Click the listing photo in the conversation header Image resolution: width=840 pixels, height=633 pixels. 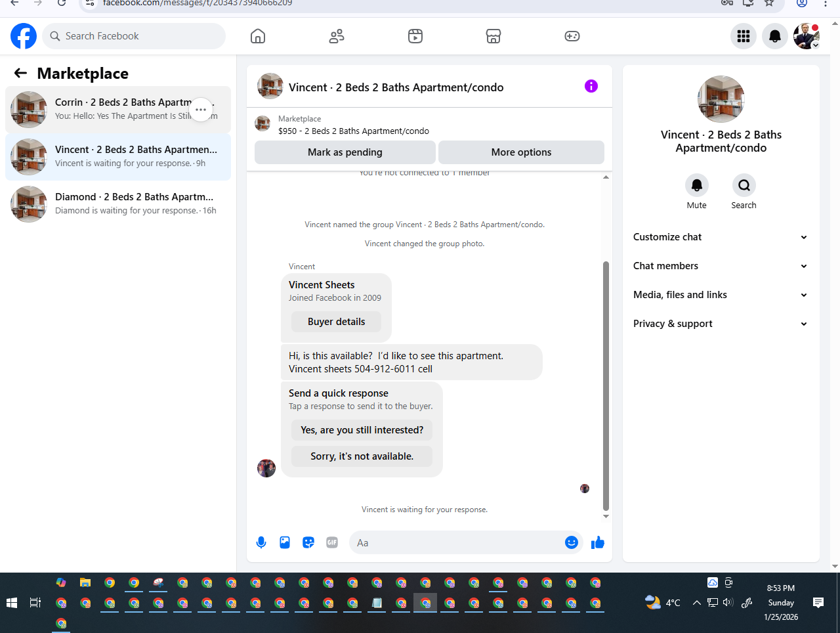pos(270,86)
